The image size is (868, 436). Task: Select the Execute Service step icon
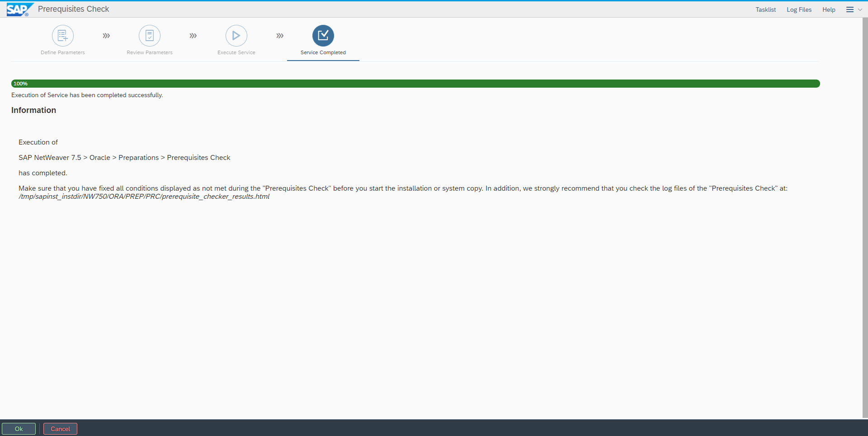[236, 36]
